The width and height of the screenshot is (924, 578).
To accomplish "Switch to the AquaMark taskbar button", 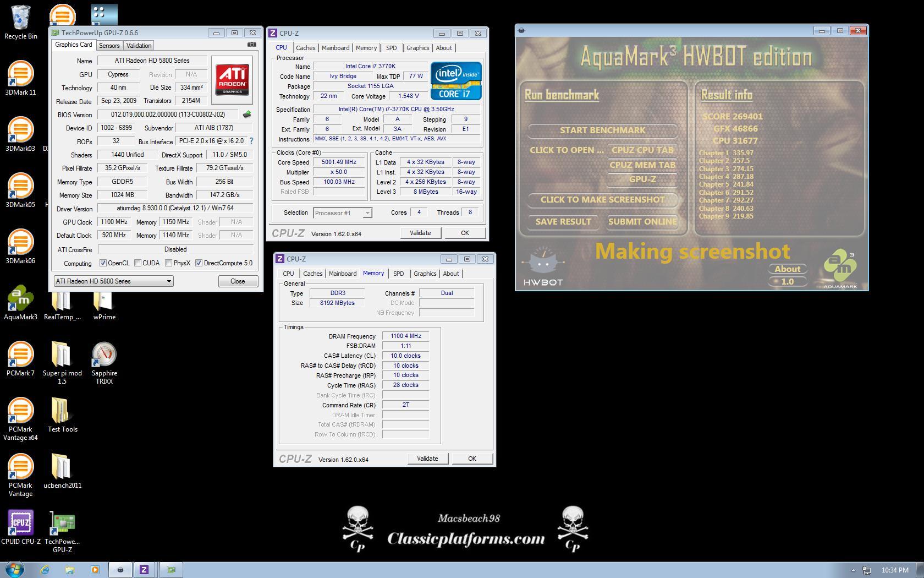I will click(x=120, y=570).
